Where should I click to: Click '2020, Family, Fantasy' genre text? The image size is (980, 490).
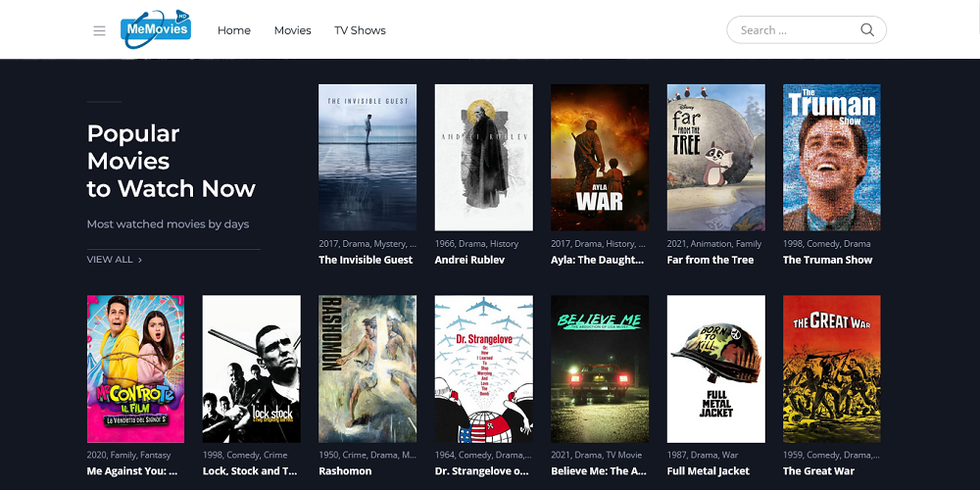(x=128, y=455)
